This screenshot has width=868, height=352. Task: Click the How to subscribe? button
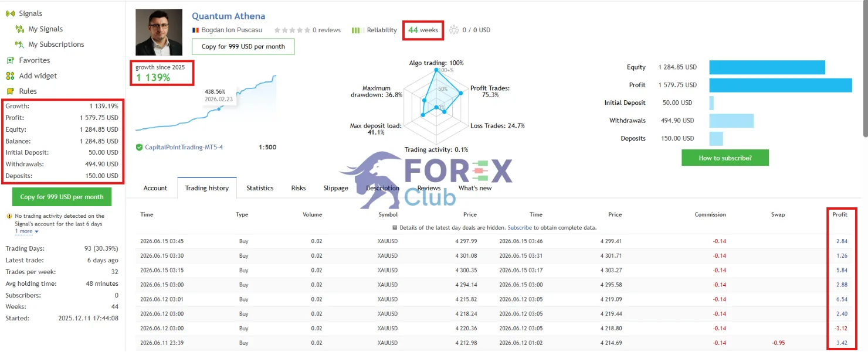[725, 158]
